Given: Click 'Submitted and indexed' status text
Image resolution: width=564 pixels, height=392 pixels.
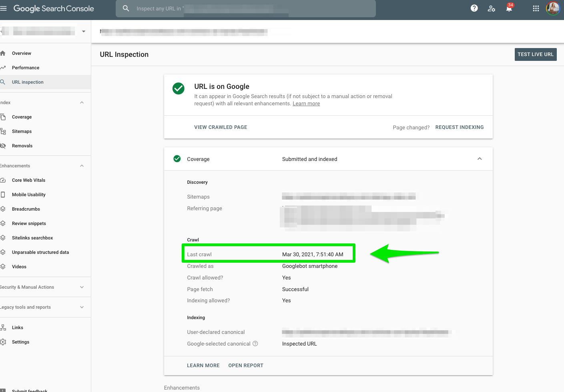Looking at the screenshot, I should (x=309, y=159).
